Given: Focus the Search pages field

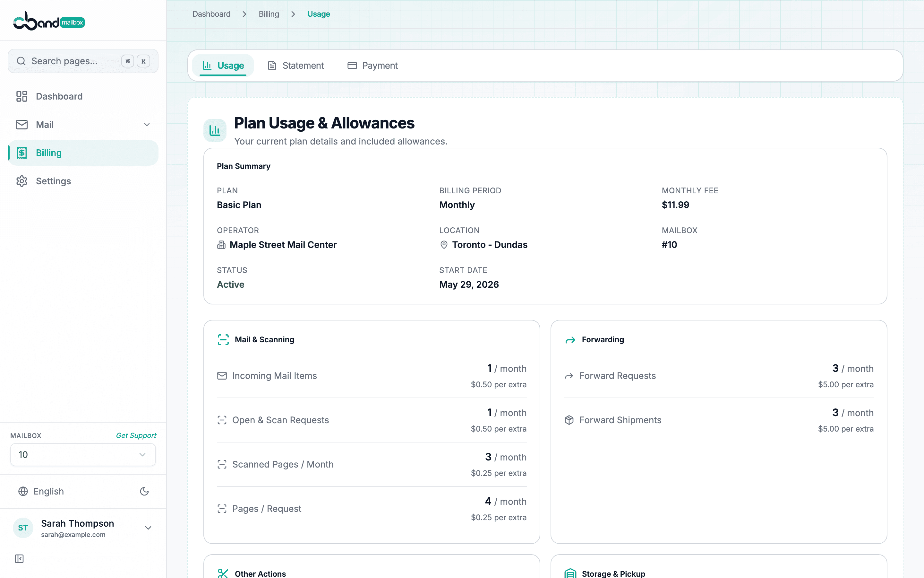Looking at the screenshot, I should (x=83, y=61).
